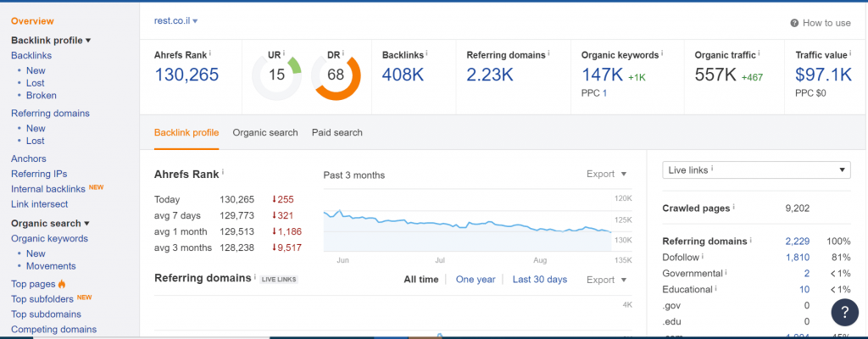868x339 pixels.
Task: Click info icon beside UR gauge
Action: tap(284, 53)
